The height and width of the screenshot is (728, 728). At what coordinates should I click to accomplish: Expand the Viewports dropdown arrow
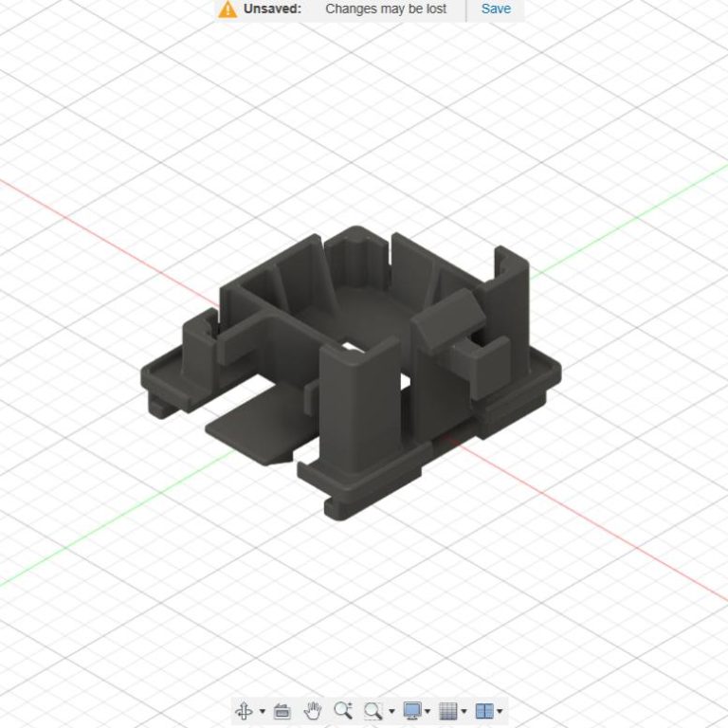coord(500,711)
